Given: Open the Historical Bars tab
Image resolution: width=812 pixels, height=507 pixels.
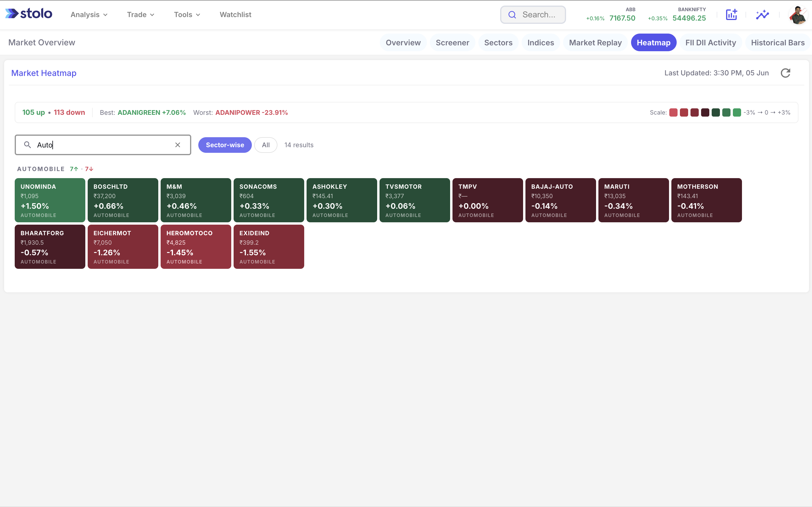Looking at the screenshot, I should pos(778,43).
